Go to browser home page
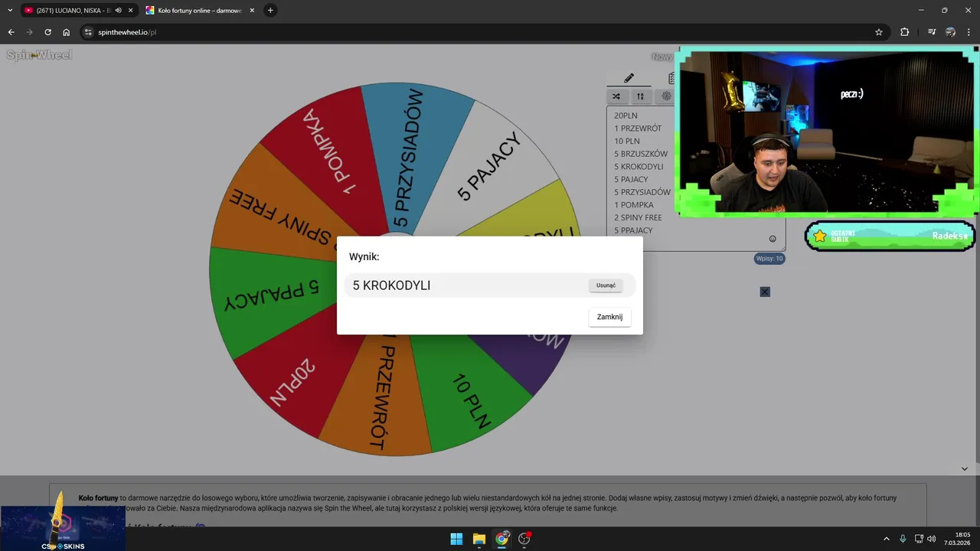This screenshot has height=551, width=980. coord(67,32)
